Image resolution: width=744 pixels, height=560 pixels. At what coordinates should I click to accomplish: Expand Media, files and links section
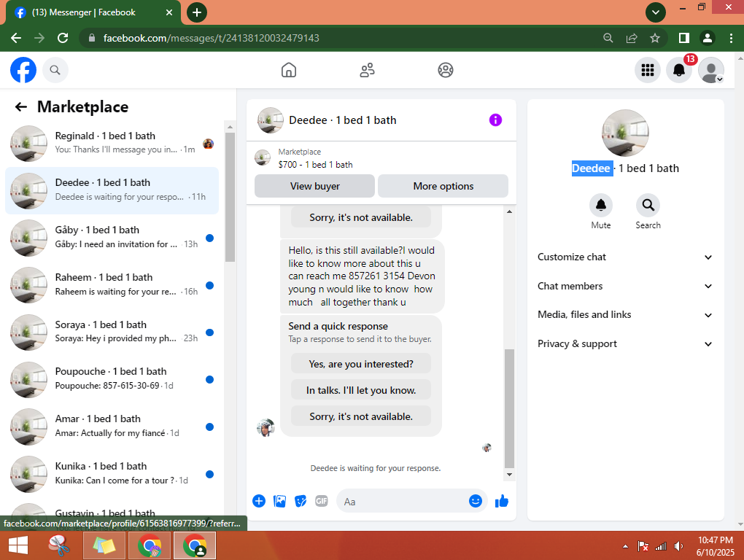click(625, 315)
